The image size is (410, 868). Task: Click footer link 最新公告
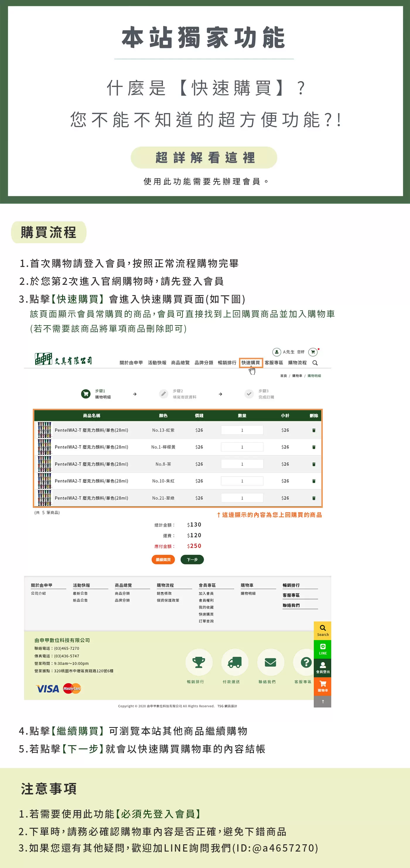pyautogui.click(x=80, y=594)
